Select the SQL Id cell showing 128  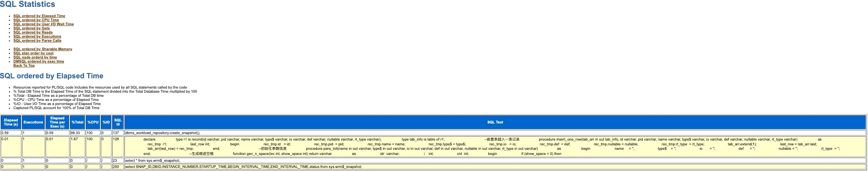click(118, 147)
